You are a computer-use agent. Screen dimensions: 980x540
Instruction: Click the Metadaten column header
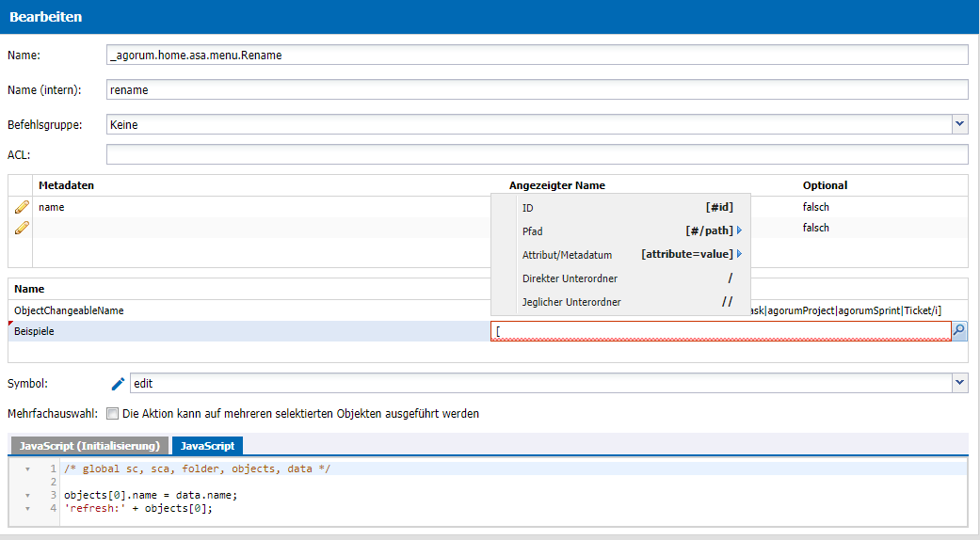(x=66, y=185)
